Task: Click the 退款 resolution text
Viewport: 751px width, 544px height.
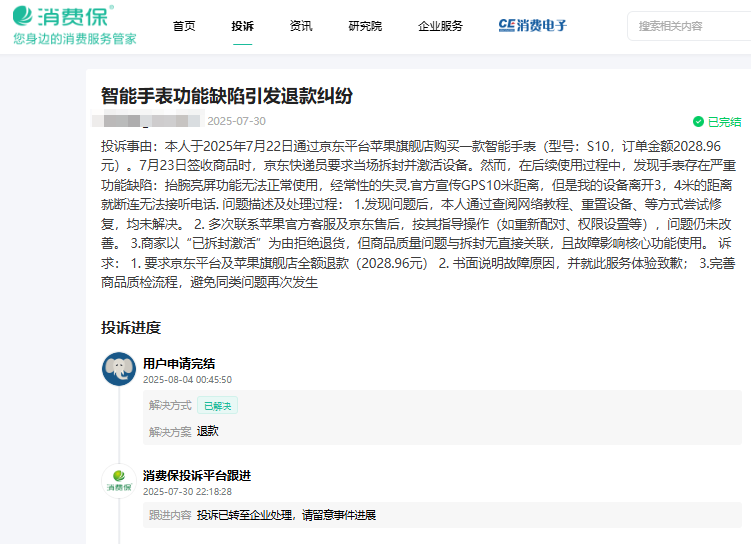Action: point(207,431)
